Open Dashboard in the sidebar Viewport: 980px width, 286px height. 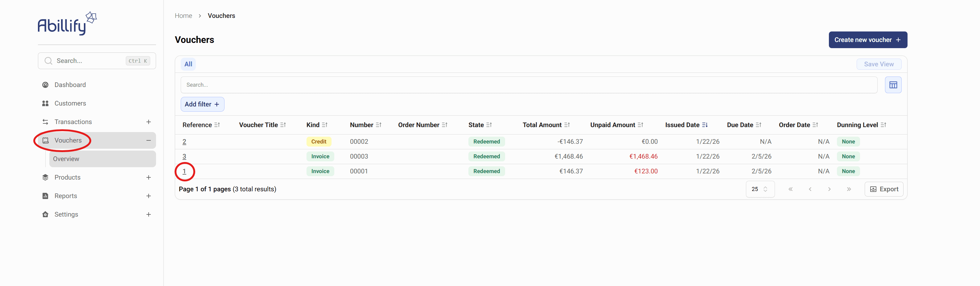[70, 85]
